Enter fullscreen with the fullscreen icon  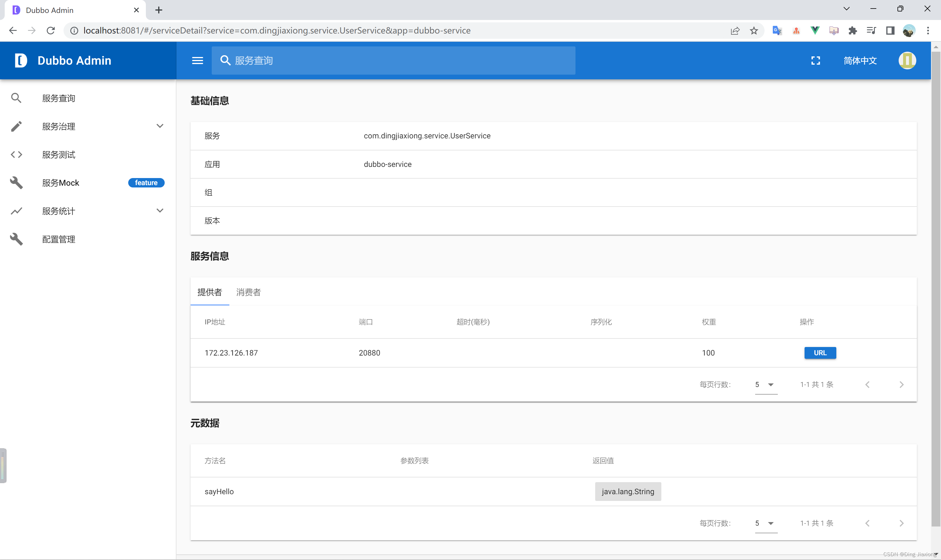click(816, 60)
